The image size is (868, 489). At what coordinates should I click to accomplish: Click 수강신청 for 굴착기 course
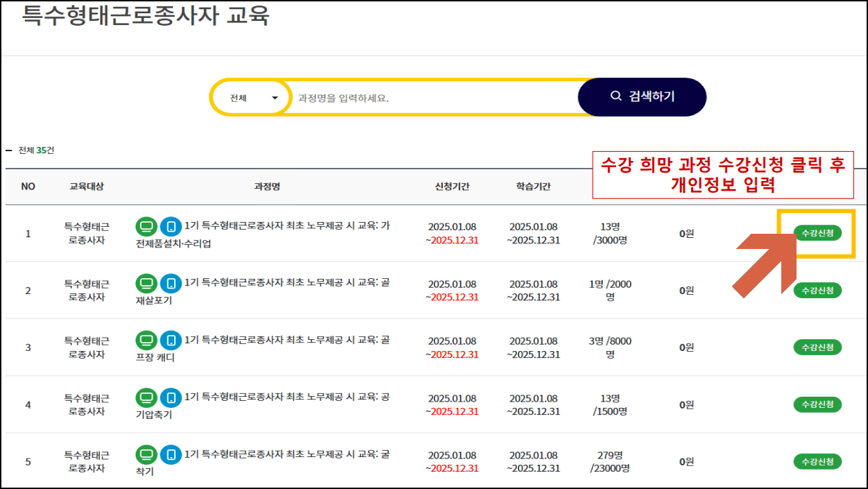click(817, 461)
